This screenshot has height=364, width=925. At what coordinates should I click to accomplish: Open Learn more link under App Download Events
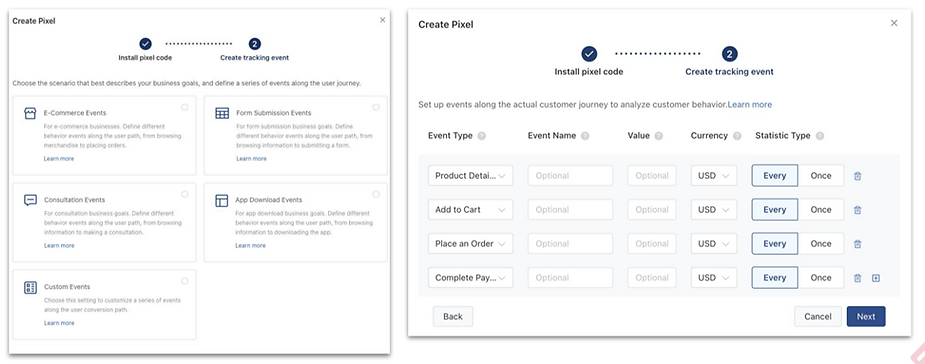click(x=250, y=245)
